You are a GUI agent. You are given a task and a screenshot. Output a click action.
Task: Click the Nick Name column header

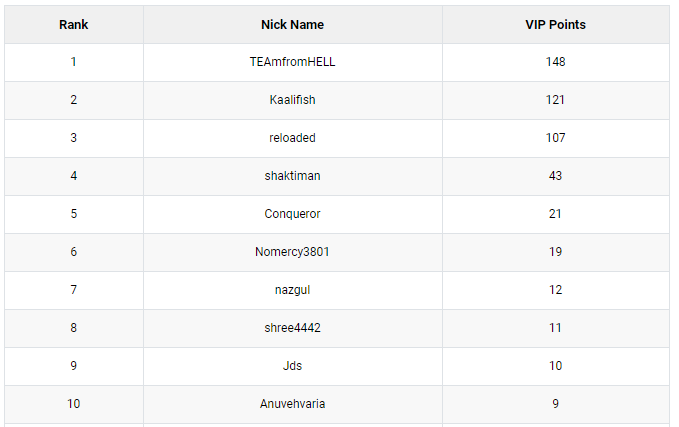(x=293, y=25)
